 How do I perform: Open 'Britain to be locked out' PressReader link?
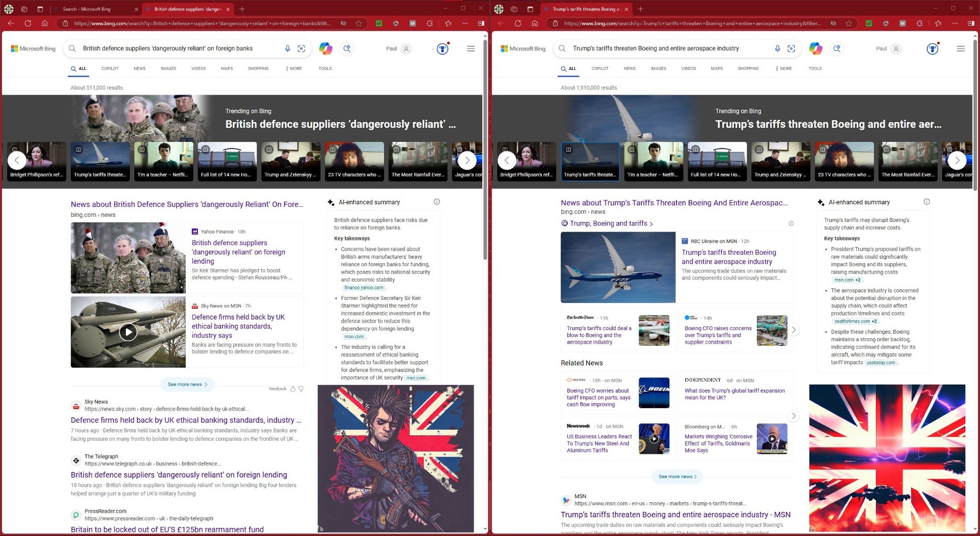click(167, 529)
